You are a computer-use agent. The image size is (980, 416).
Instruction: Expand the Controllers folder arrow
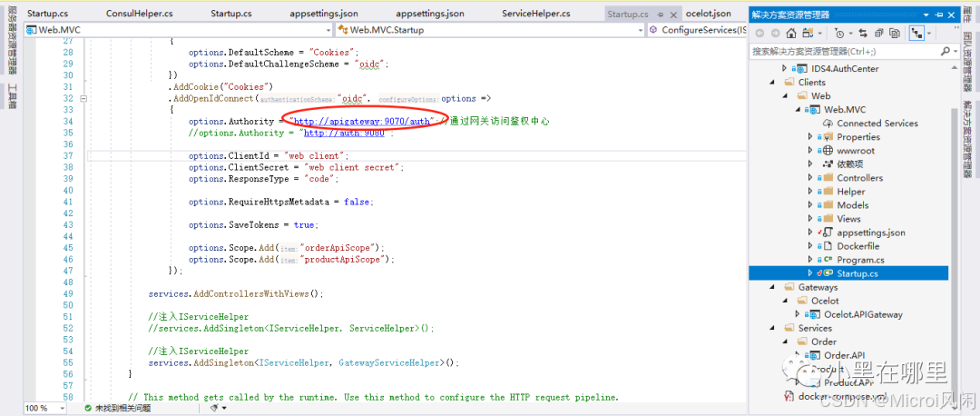(810, 178)
